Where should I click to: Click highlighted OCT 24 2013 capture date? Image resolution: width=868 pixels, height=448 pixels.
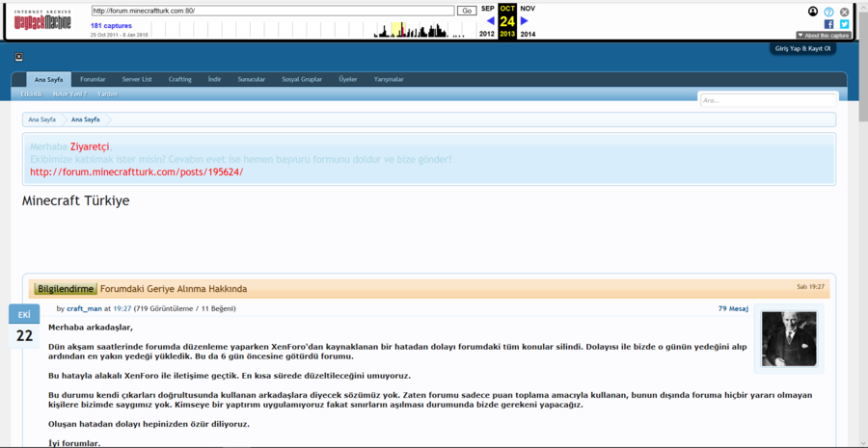(x=507, y=21)
